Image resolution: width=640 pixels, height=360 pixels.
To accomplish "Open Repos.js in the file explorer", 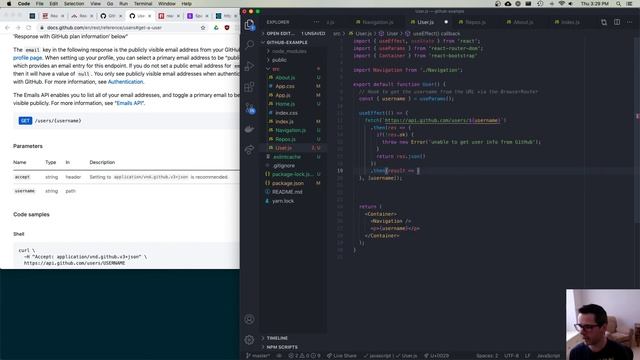I will [x=285, y=139].
